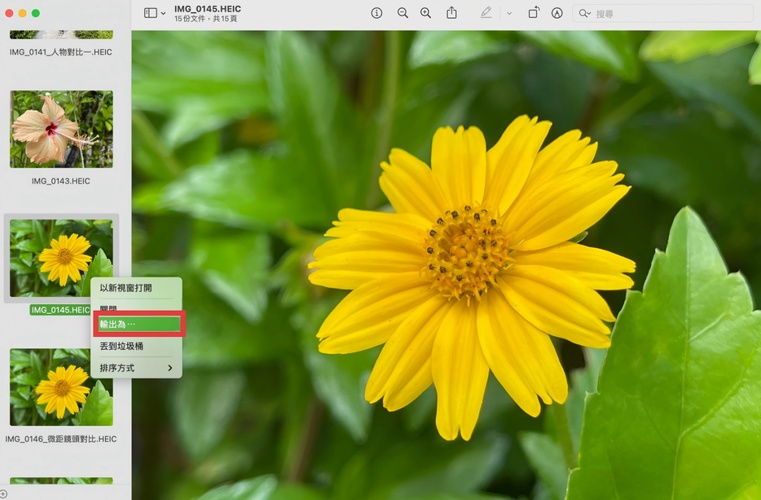Image resolution: width=761 pixels, height=500 pixels.
Task: Show the image info inspector
Action: coord(377,13)
